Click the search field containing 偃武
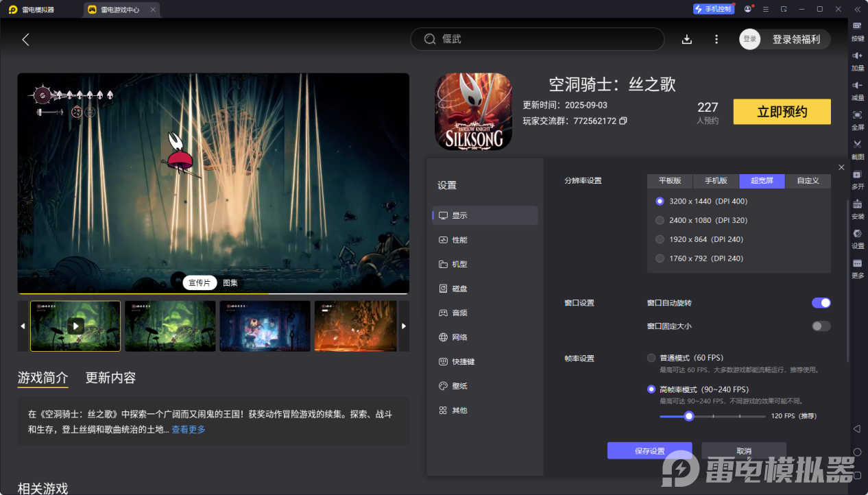This screenshot has width=868, height=495. (x=538, y=39)
